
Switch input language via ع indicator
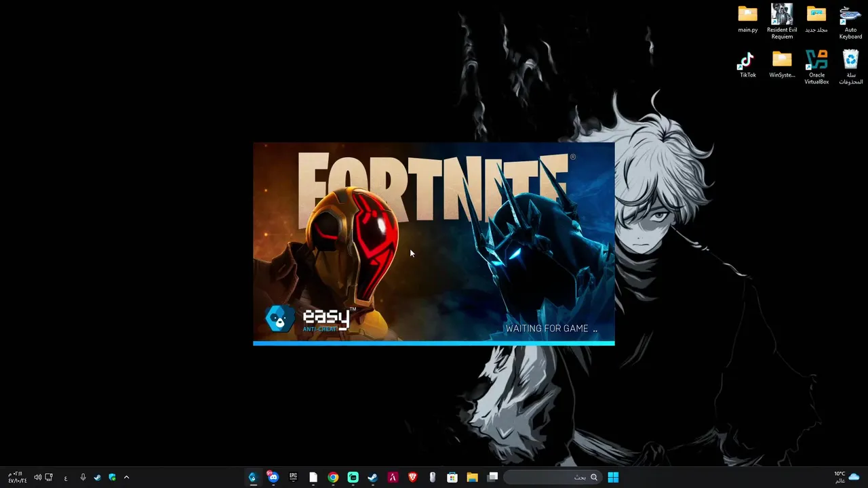[x=66, y=478]
